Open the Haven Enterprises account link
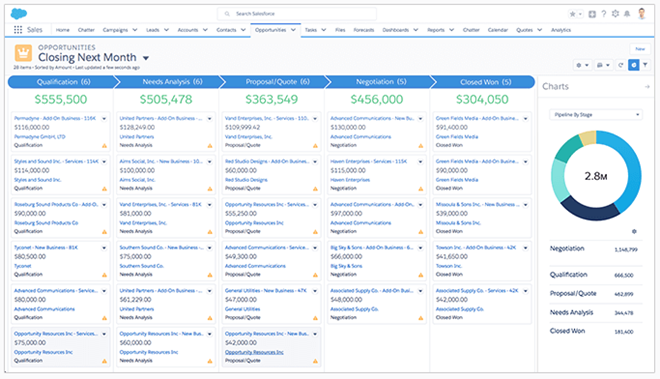 pyautogui.click(x=350, y=180)
